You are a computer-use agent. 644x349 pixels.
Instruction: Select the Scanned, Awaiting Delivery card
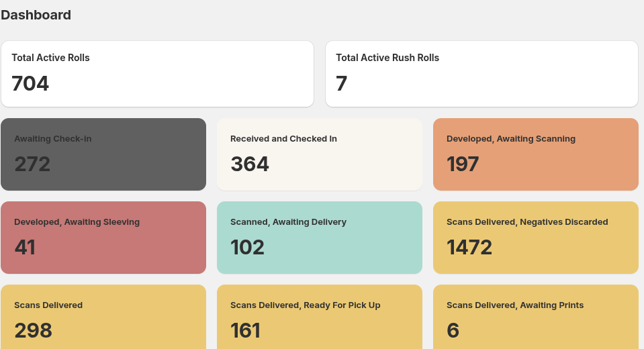(320, 238)
